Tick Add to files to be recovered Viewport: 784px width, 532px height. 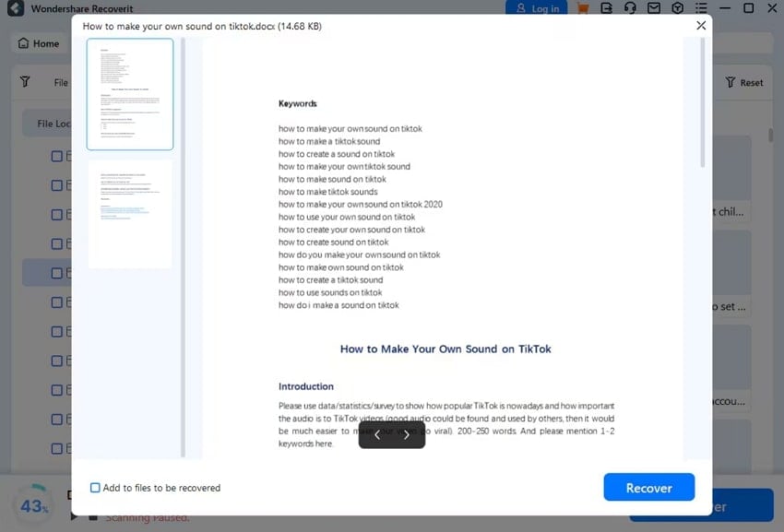pyautogui.click(x=95, y=488)
